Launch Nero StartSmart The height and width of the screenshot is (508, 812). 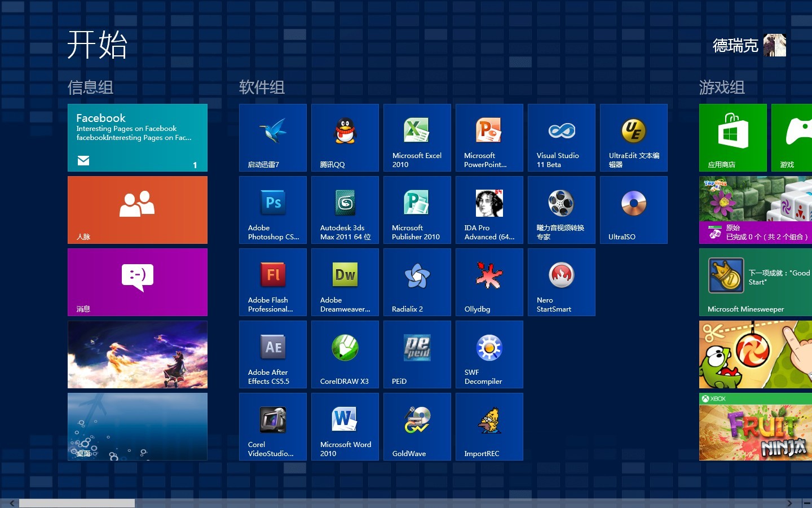[562, 282]
